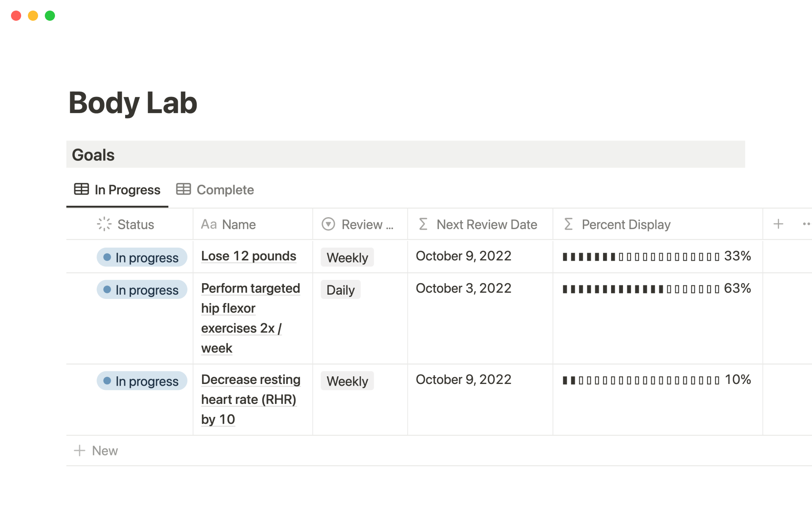Click the October 3, 2022 date cell
The width and height of the screenshot is (812, 508).
(x=464, y=288)
